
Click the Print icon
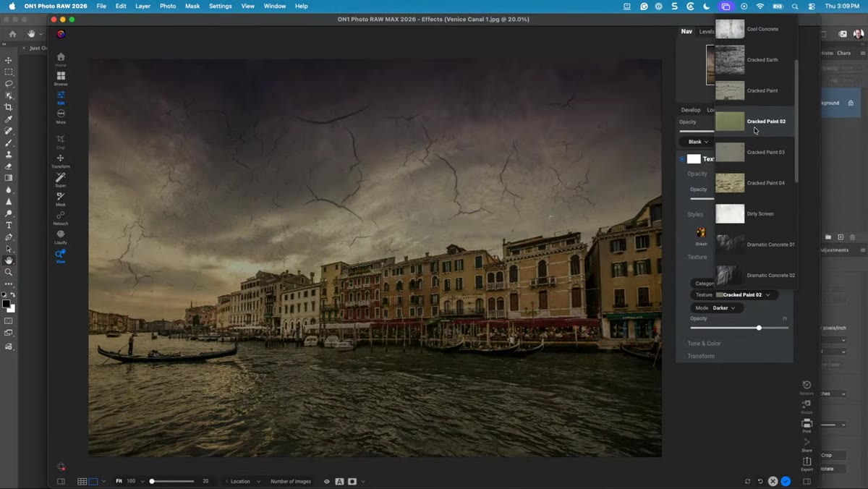(807, 425)
